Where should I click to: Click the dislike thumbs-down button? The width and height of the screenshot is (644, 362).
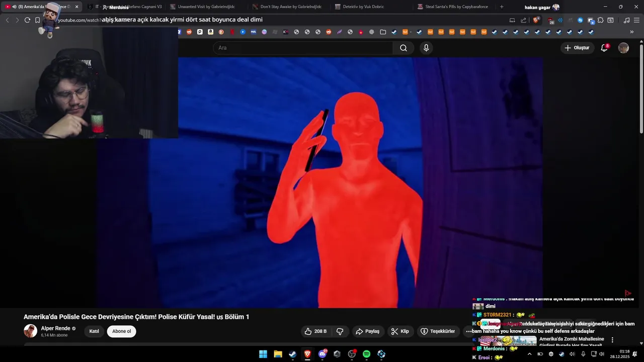340,331
